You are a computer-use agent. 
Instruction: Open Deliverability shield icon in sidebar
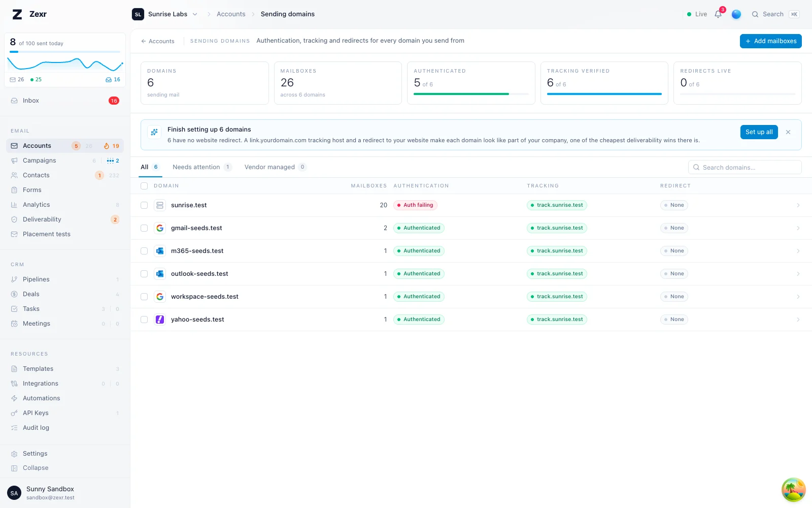coord(14,219)
